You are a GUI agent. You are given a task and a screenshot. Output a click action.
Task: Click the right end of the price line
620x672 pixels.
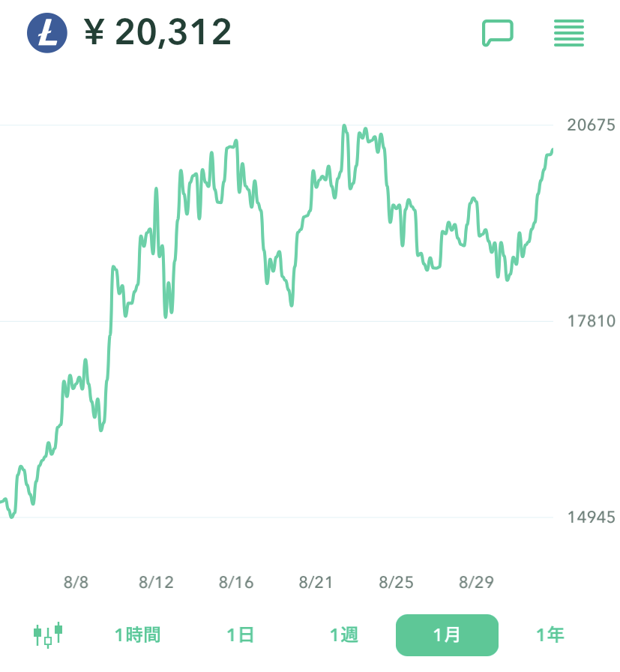click(x=552, y=151)
